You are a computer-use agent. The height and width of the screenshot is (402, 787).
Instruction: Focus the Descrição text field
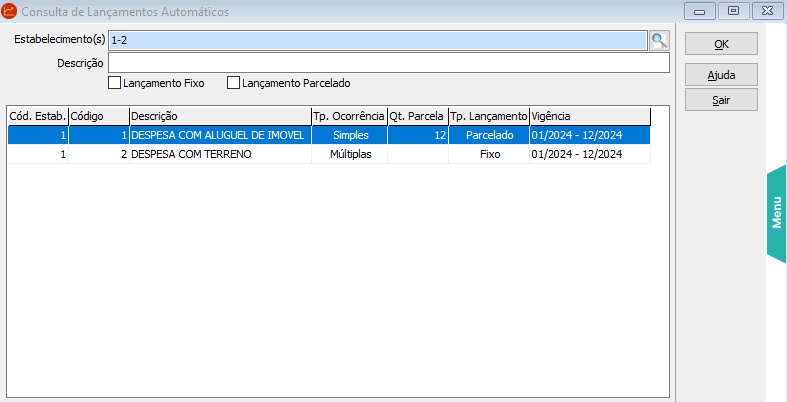387,63
